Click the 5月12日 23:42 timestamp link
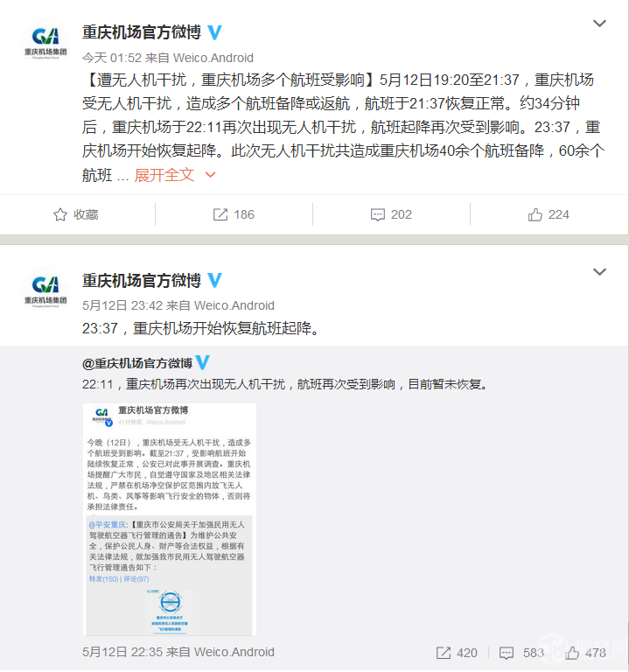This screenshot has width=629, height=672. point(122,305)
